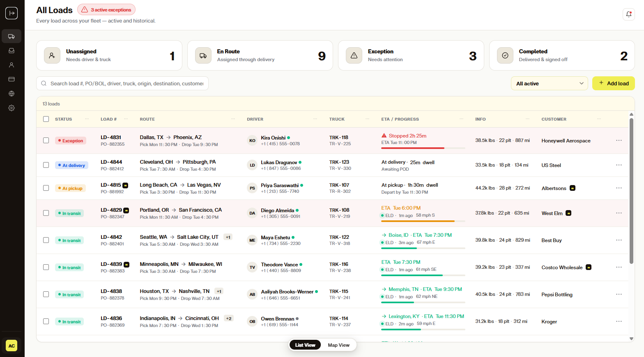Open the ETA / Progress column options menu

[461, 119]
